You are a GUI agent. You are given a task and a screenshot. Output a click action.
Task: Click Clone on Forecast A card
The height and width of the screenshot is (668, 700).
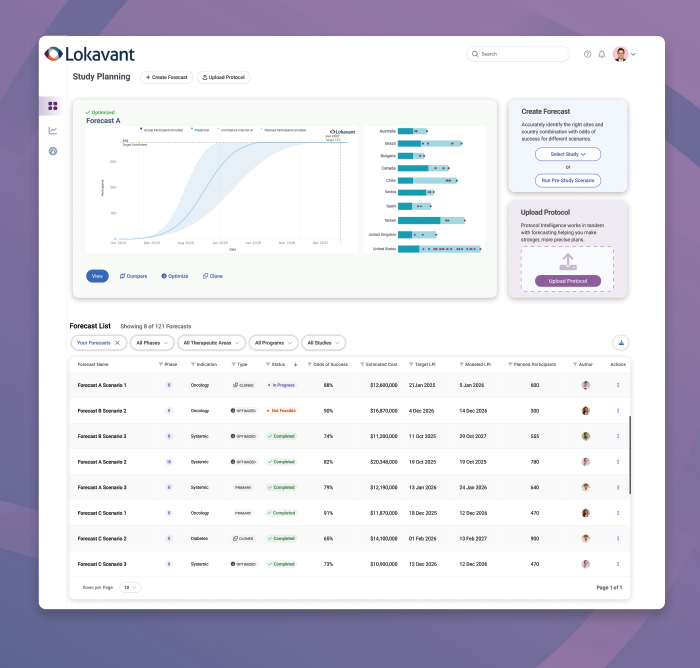[213, 276]
